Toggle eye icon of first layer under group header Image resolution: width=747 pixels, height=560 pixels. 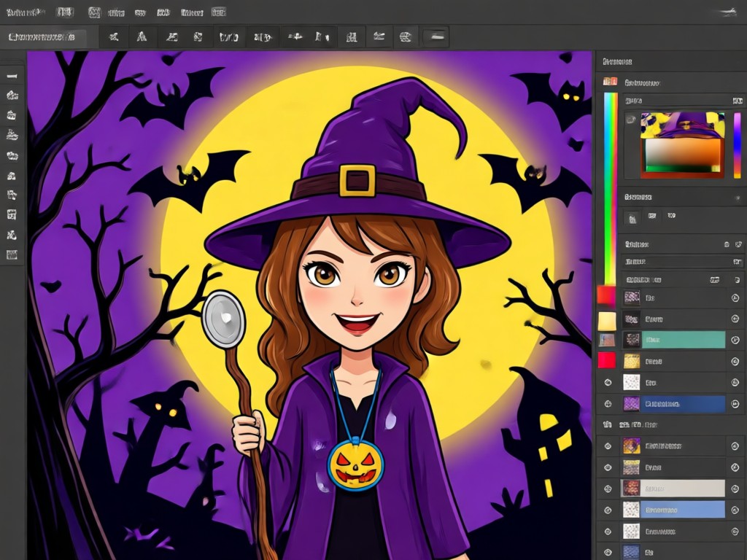pos(608,446)
